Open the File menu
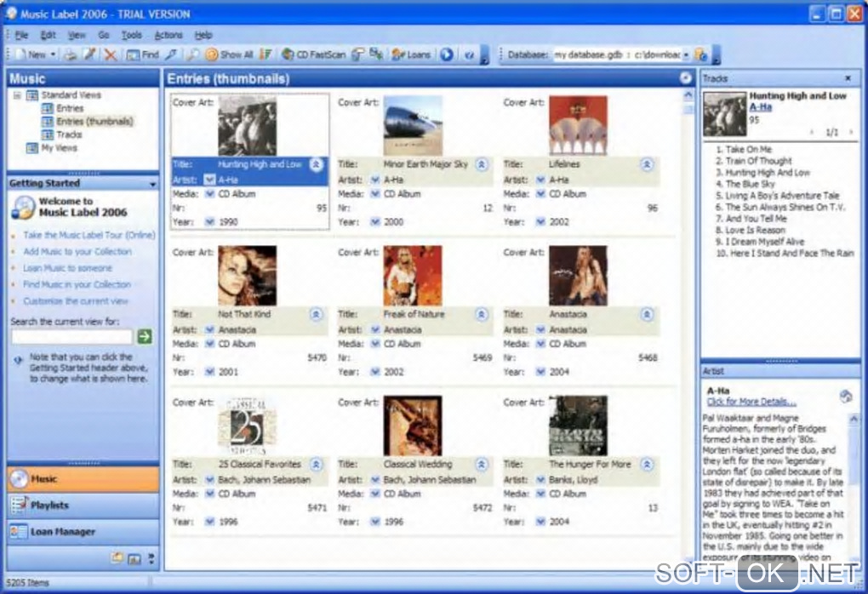The width and height of the screenshot is (868, 594). 21,35
